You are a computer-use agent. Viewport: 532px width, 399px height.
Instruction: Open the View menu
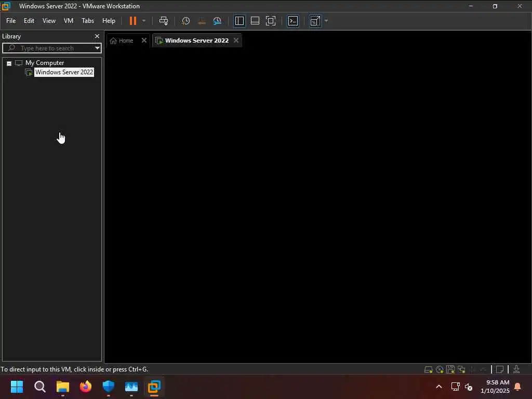coord(49,21)
